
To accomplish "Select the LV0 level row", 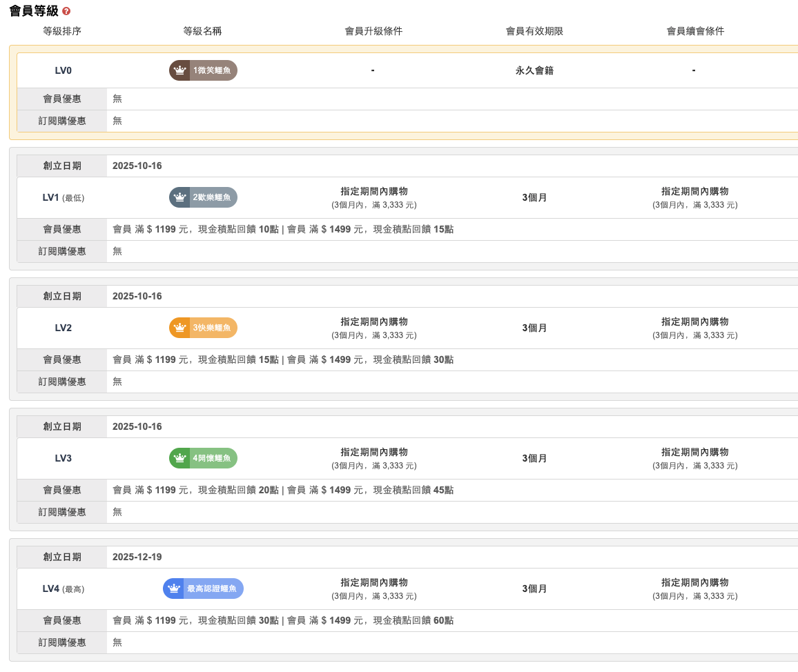I will 63,70.
